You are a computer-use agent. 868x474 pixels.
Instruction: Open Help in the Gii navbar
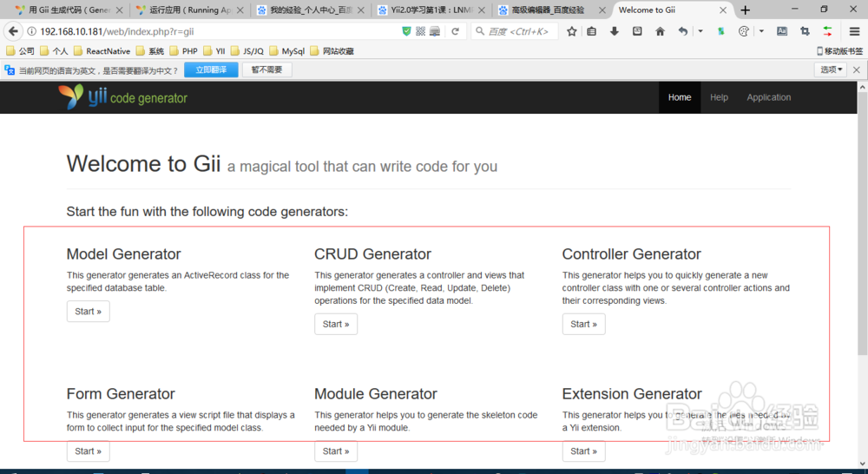click(x=719, y=97)
